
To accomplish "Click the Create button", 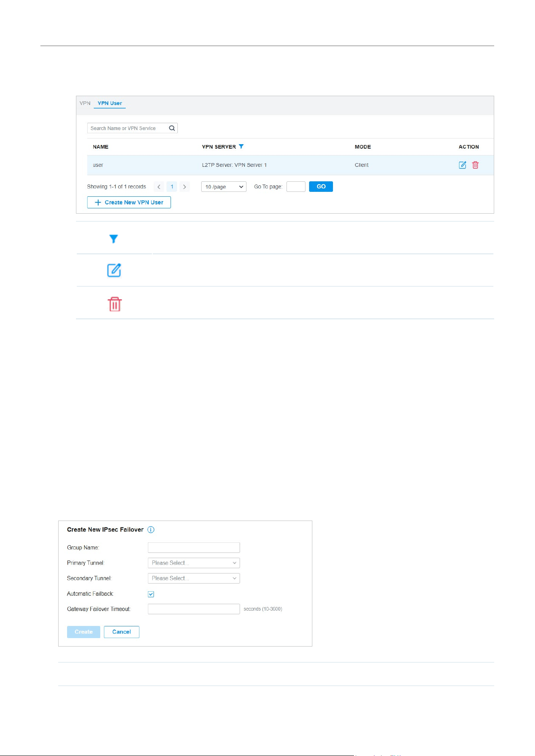I will (84, 632).
